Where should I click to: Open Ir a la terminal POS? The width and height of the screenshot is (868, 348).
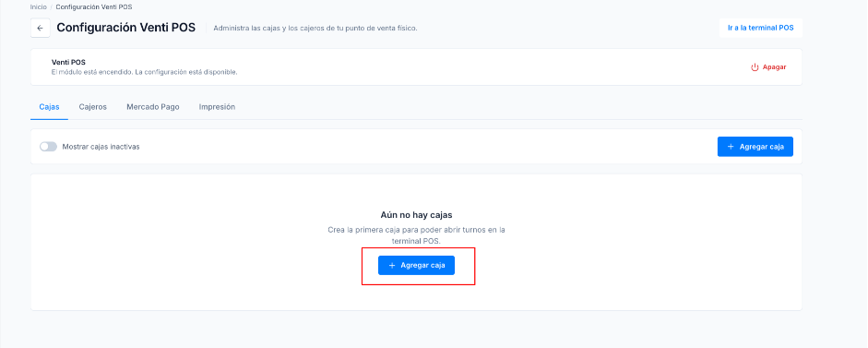[x=761, y=28]
